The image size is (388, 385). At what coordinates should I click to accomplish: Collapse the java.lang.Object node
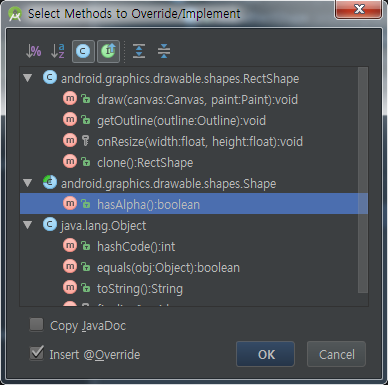tap(28, 225)
